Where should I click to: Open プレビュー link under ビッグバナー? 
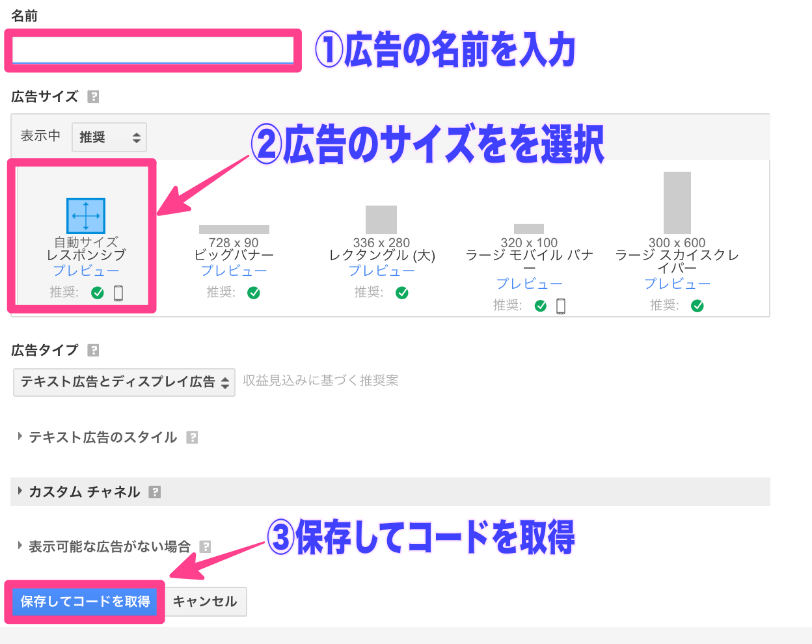coord(234,271)
